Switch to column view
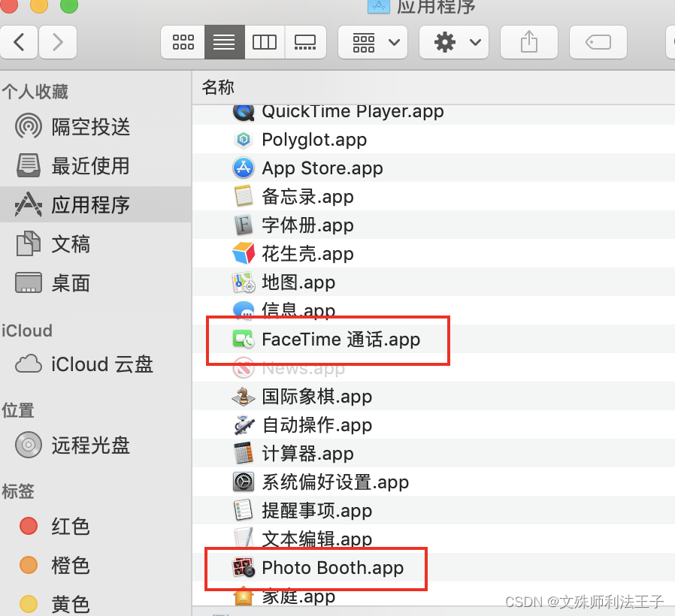 (265, 42)
